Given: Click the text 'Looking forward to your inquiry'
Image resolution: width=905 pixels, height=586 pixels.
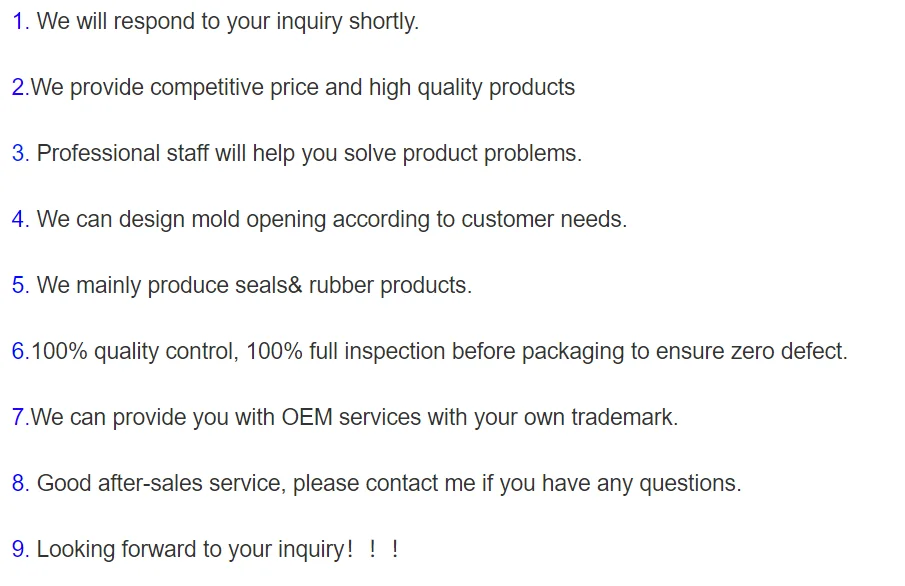Looking at the screenshot, I should (x=190, y=550).
